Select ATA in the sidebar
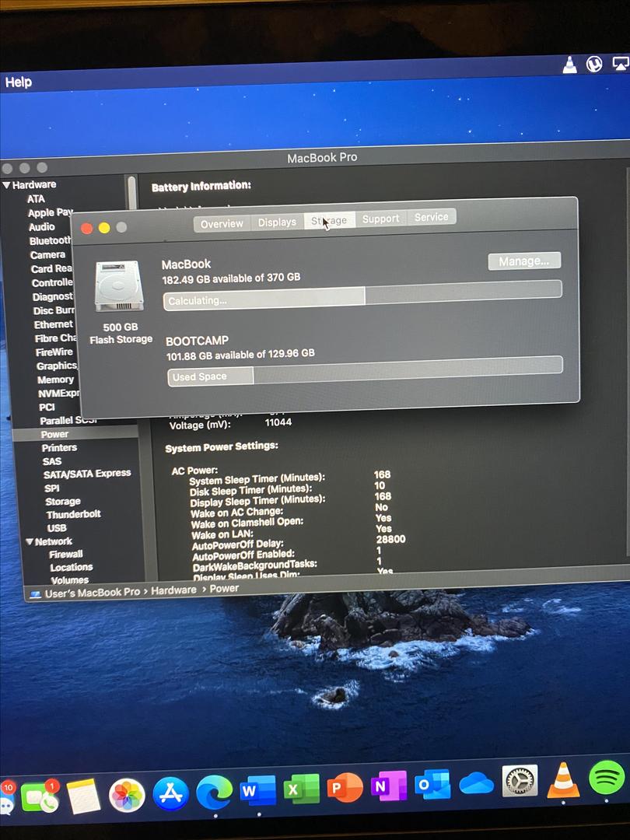The image size is (630, 840). pyautogui.click(x=36, y=199)
